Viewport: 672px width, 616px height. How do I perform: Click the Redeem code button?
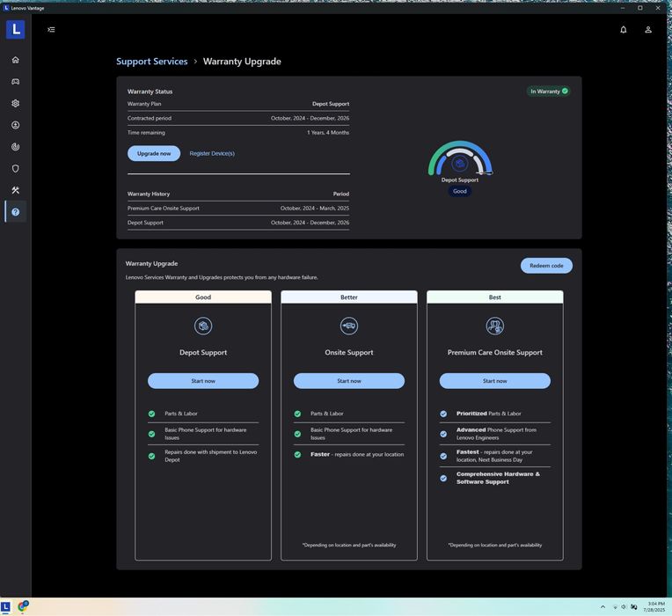click(x=546, y=266)
